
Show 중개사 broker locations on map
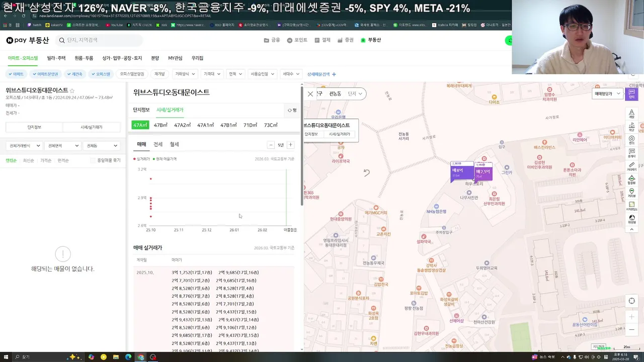pyautogui.click(x=632, y=153)
